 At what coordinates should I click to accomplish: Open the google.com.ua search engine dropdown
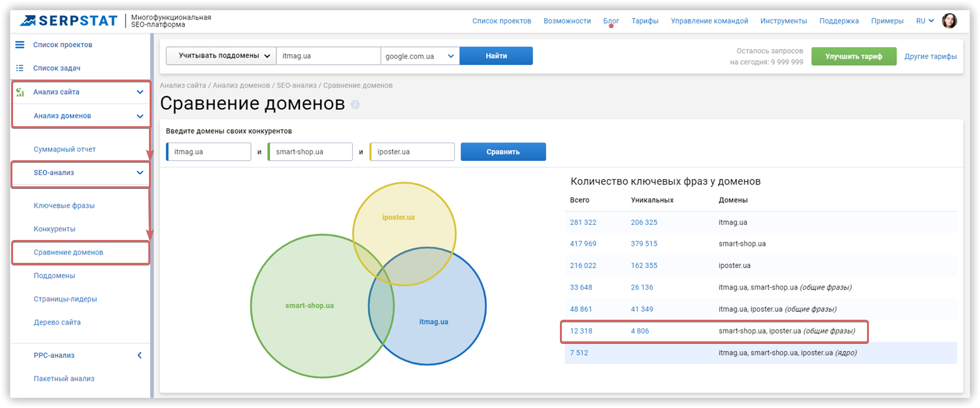(x=420, y=56)
